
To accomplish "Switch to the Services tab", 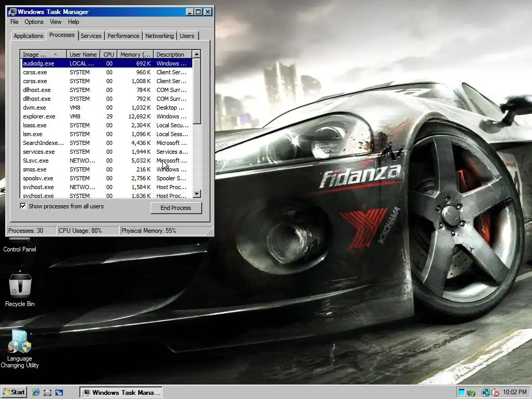I will pyautogui.click(x=91, y=36).
